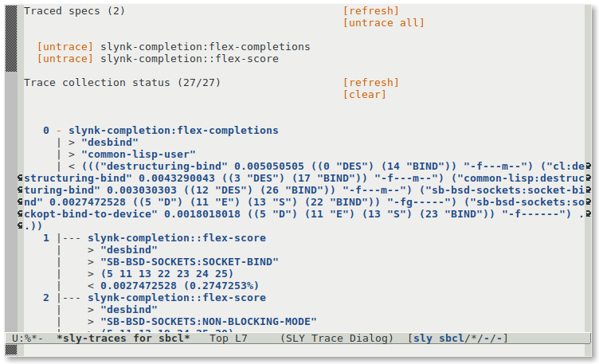This screenshot has height=364, width=599.
Task: Click SB-BSD-SOCKETS:SOCKET-BIND argument in trace 1
Action: point(189,262)
